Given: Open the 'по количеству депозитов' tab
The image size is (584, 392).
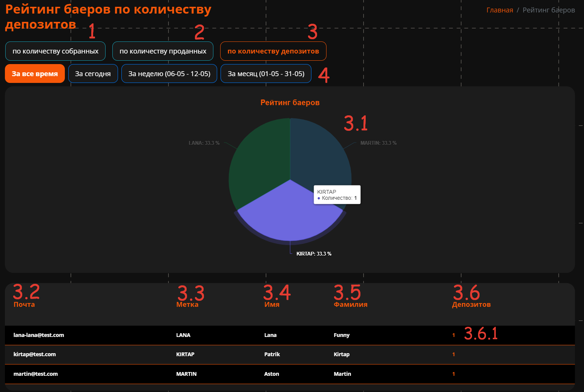Looking at the screenshot, I should pos(273,51).
